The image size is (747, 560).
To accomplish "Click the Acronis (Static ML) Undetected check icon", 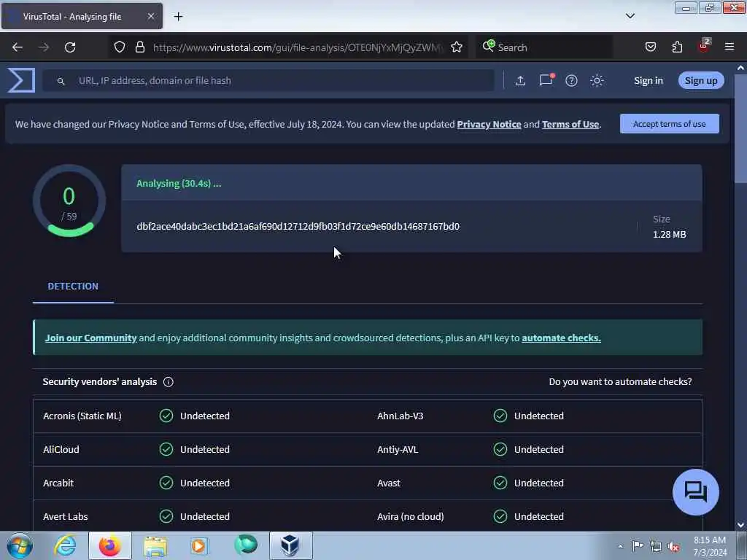I will tap(166, 416).
